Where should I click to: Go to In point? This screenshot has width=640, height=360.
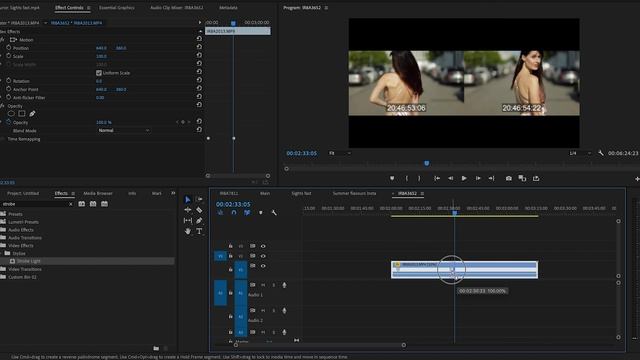point(437,178)
